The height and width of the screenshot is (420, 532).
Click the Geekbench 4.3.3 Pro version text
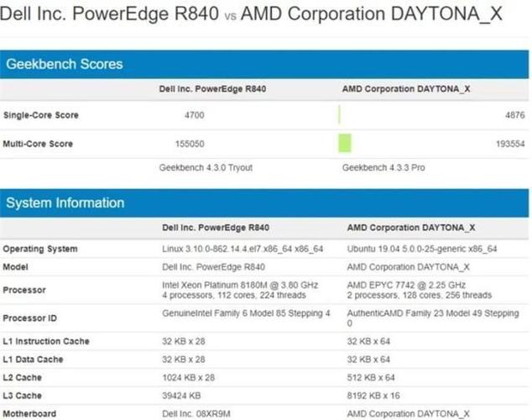(383, 167)
